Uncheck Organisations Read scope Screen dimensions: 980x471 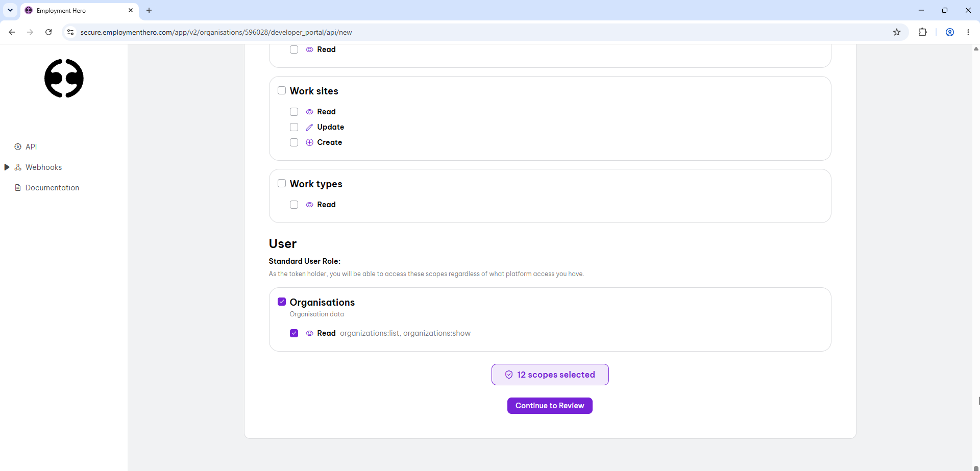pyautogui.click(x=294, y=333)
